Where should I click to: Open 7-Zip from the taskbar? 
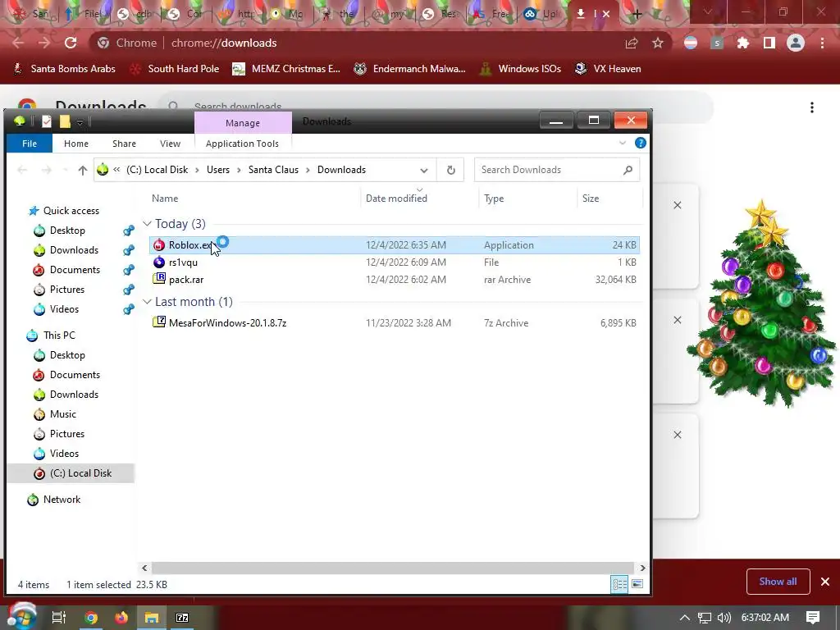click(x=182, y=618)
